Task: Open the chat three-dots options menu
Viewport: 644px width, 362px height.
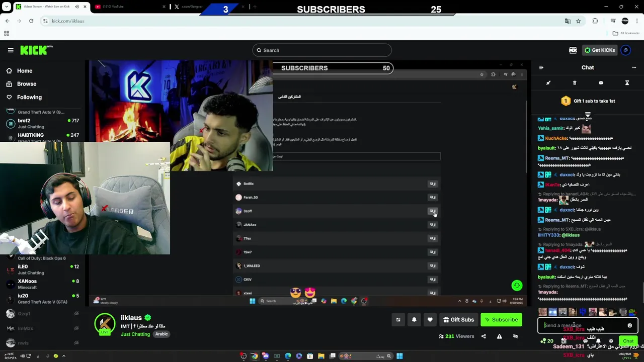Action: 634,67
